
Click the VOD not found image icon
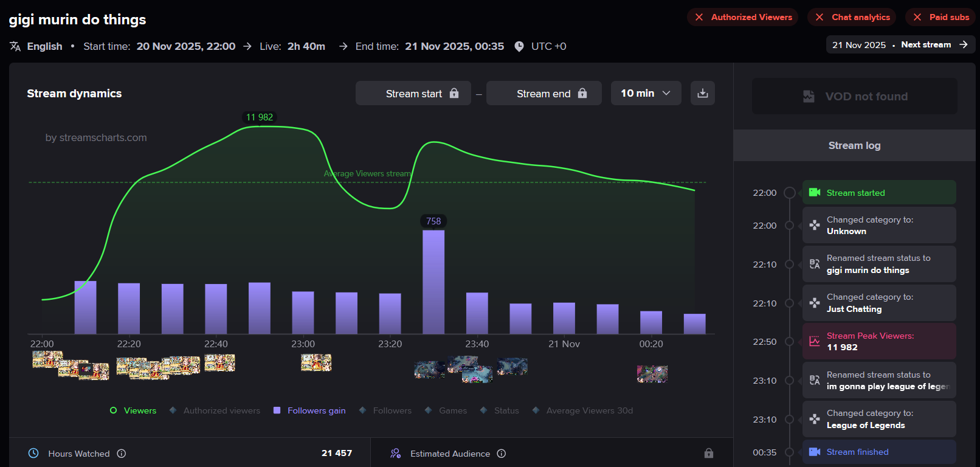[809, 96]
